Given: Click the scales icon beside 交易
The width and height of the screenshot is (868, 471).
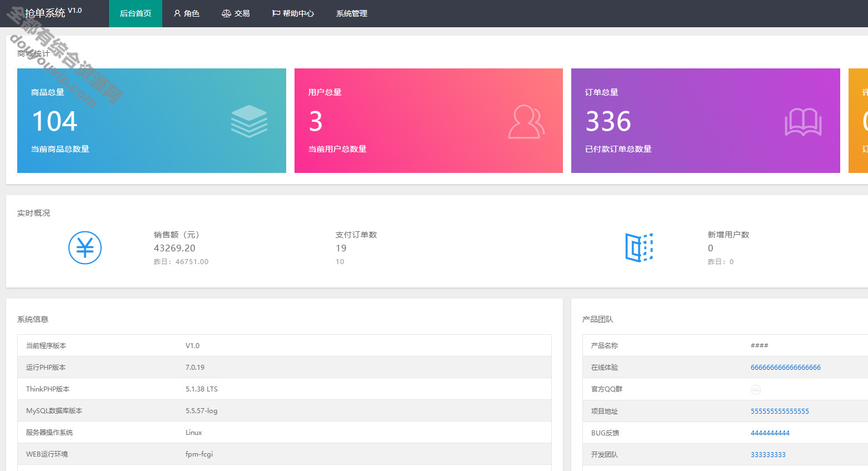Looking at the screenshot, I should [x=226, y=13].
